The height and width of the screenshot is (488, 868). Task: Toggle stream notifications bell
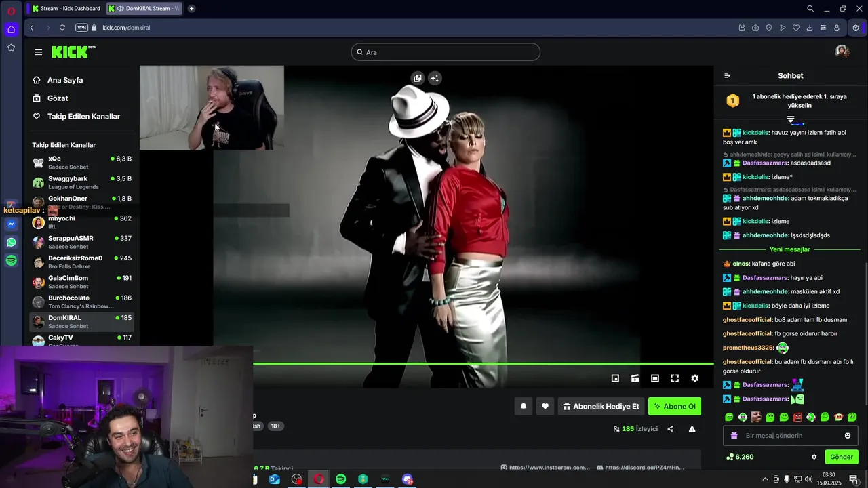524,407
